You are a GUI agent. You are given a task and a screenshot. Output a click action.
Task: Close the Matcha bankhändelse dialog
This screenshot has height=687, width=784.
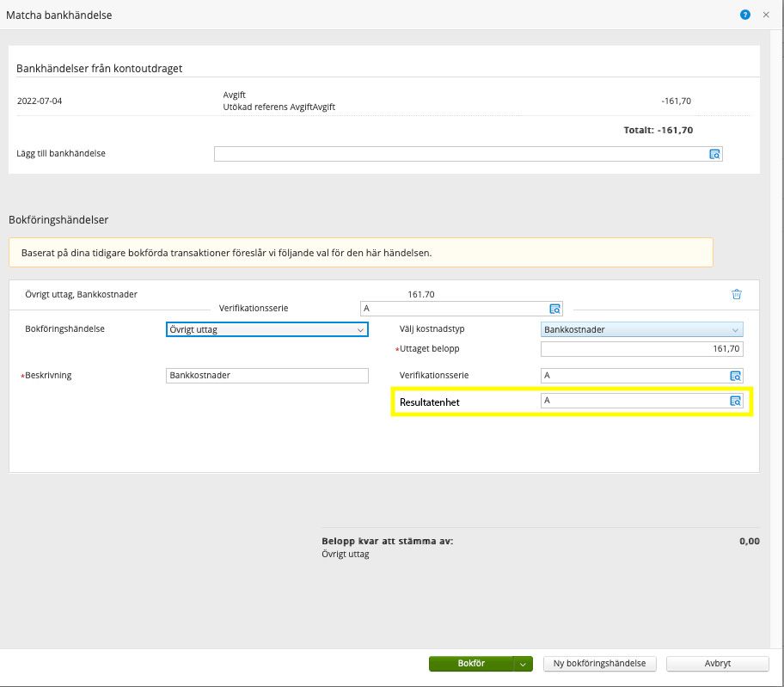(x=766, y=15)
